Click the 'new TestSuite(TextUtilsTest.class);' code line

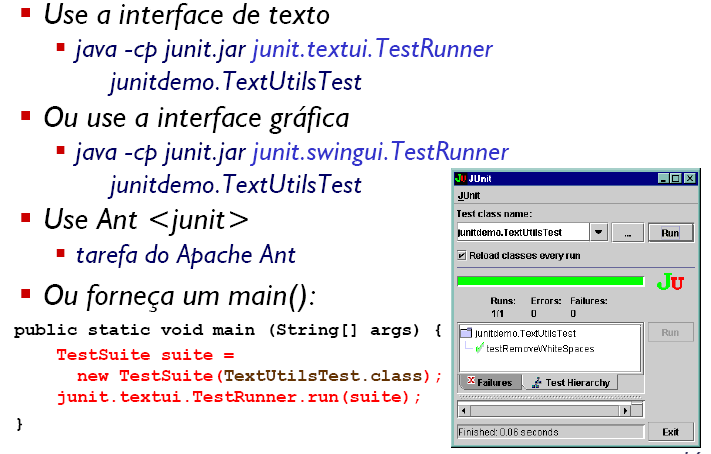pyautogui.click(x=259, y=376)
